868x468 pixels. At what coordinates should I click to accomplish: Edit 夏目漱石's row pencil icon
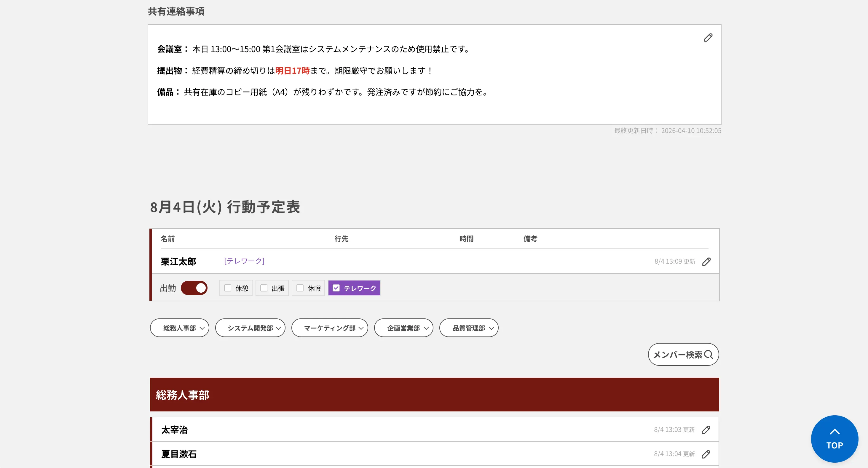706,454
